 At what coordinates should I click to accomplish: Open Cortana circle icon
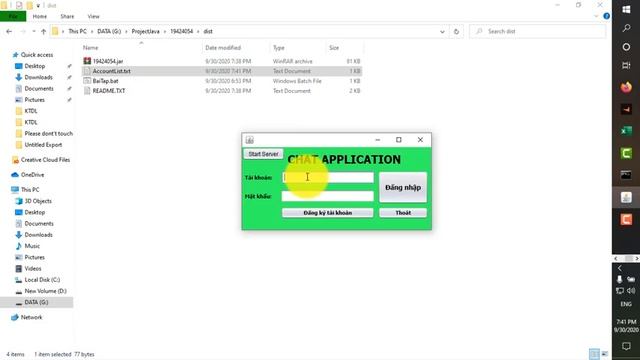point(626,47)
